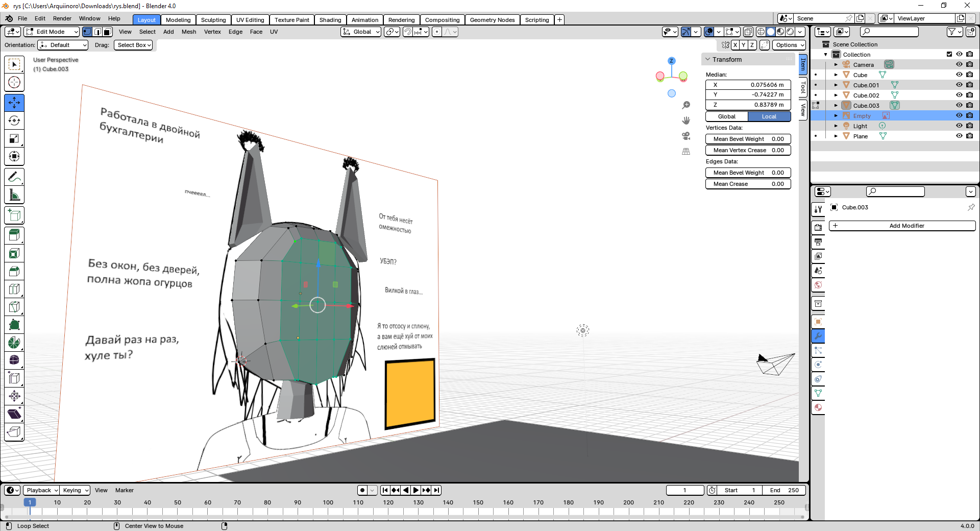Select the Measure tool
This screenshot has width=980, height=531.
[x=14, y=195]
